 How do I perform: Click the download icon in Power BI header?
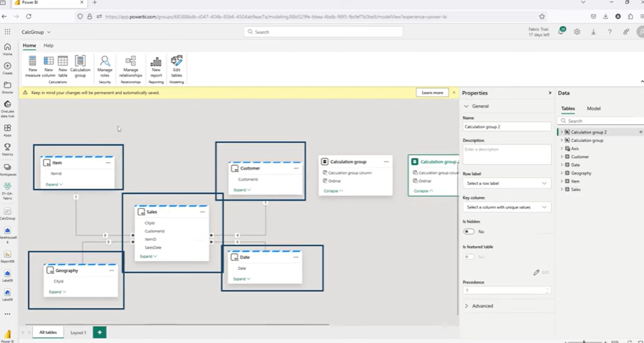(x=594, y=31)
